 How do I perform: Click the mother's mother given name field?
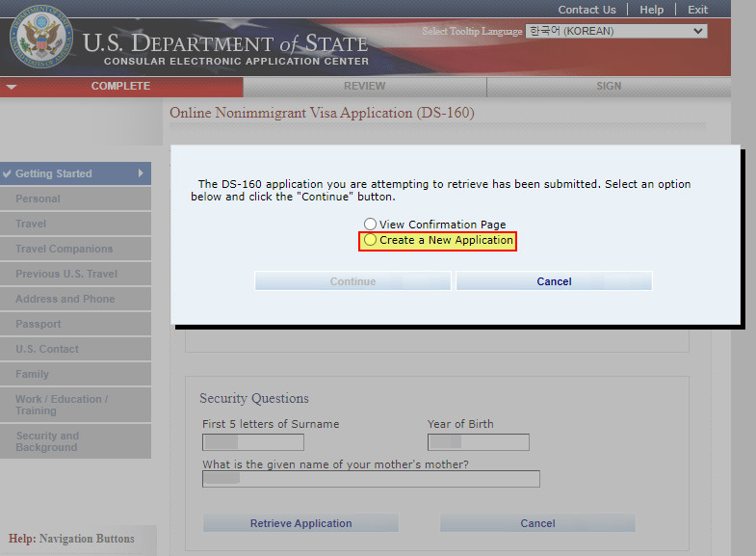coord(371,479)
